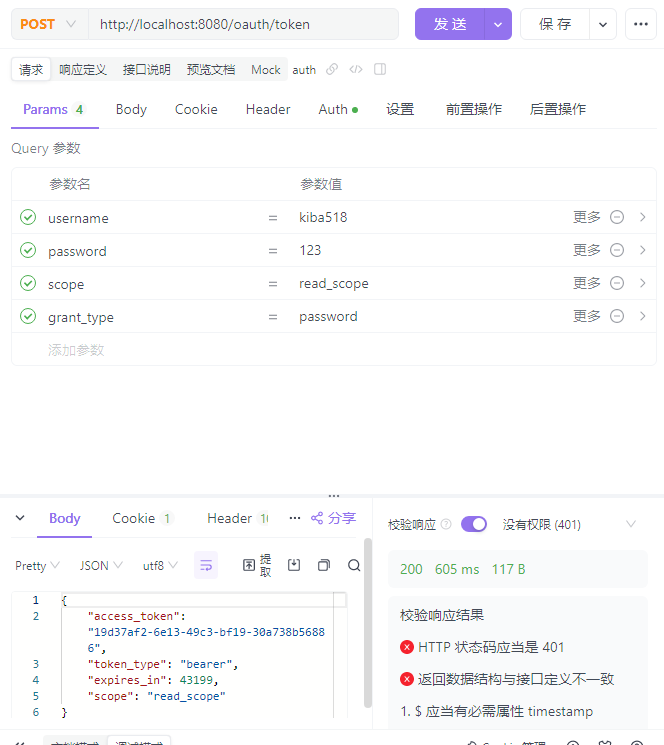664x745 pixels.
Task: Uncheck the username parameter
Action: point(28,217)
